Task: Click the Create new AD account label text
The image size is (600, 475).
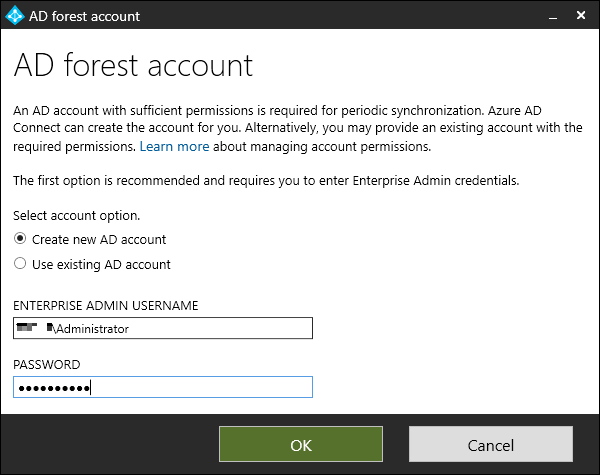Action: coord(99,239)
